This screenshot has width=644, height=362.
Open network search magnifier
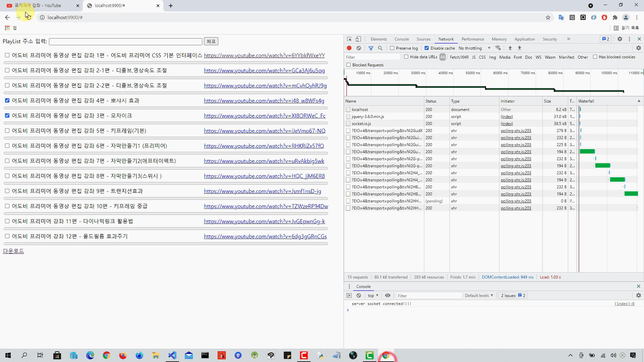click(380, 48)
